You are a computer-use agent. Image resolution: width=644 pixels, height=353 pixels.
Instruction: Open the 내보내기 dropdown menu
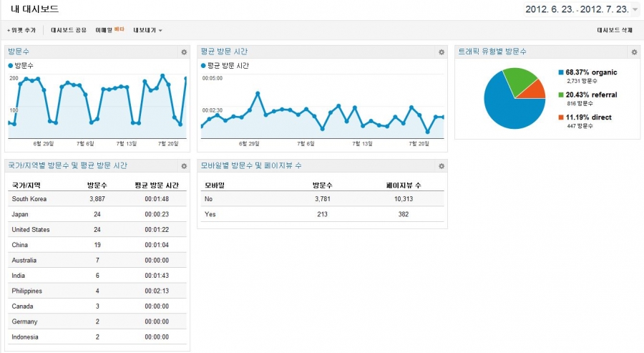pos(147,31)
